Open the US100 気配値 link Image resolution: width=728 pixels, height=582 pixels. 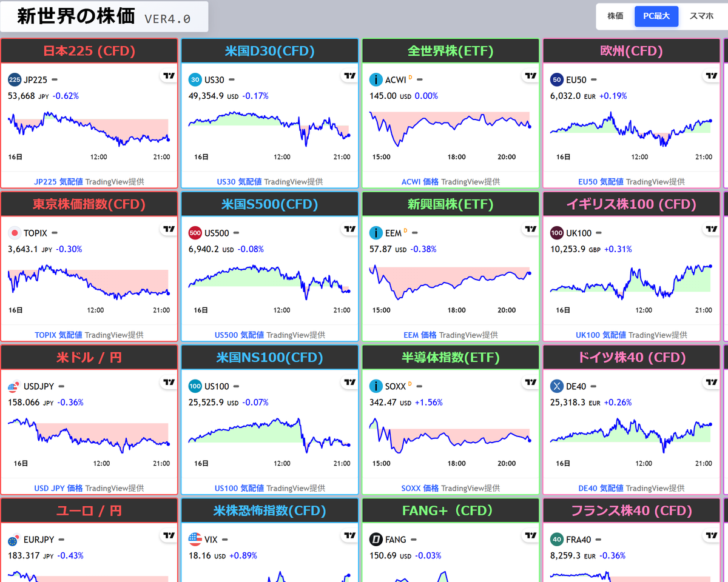click(239, 488)
